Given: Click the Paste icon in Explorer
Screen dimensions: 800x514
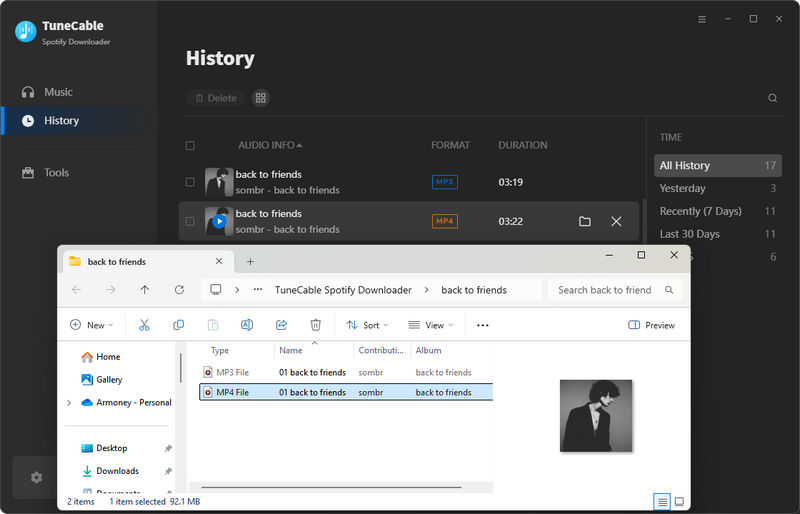Looking at the screenshot, I should coord(213,325).
